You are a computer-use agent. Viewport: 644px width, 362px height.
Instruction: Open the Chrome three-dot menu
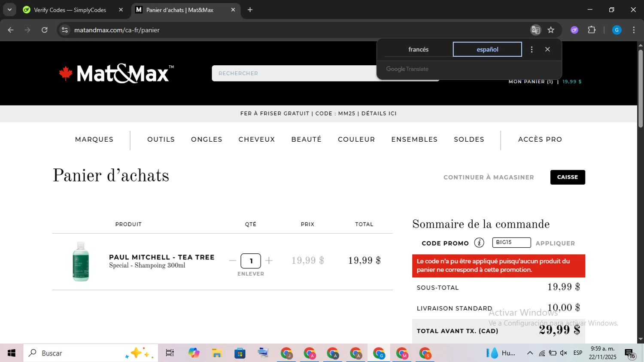pos(634,30)
